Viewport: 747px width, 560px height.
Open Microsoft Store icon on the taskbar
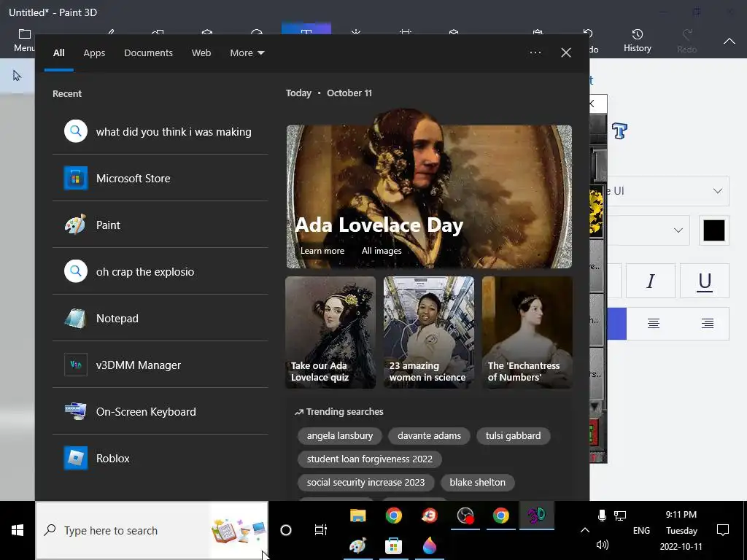coord(393,545)
